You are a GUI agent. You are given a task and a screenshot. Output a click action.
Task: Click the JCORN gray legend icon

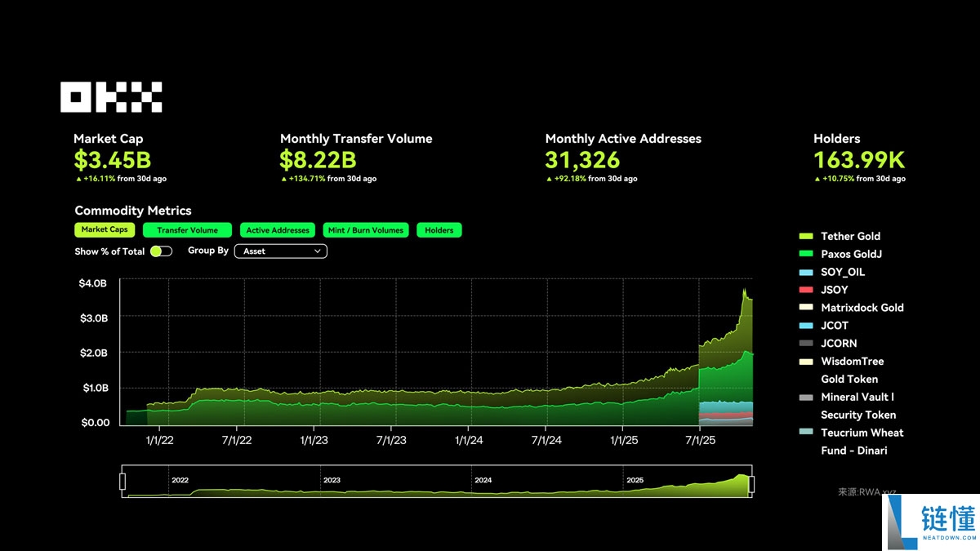806,344
